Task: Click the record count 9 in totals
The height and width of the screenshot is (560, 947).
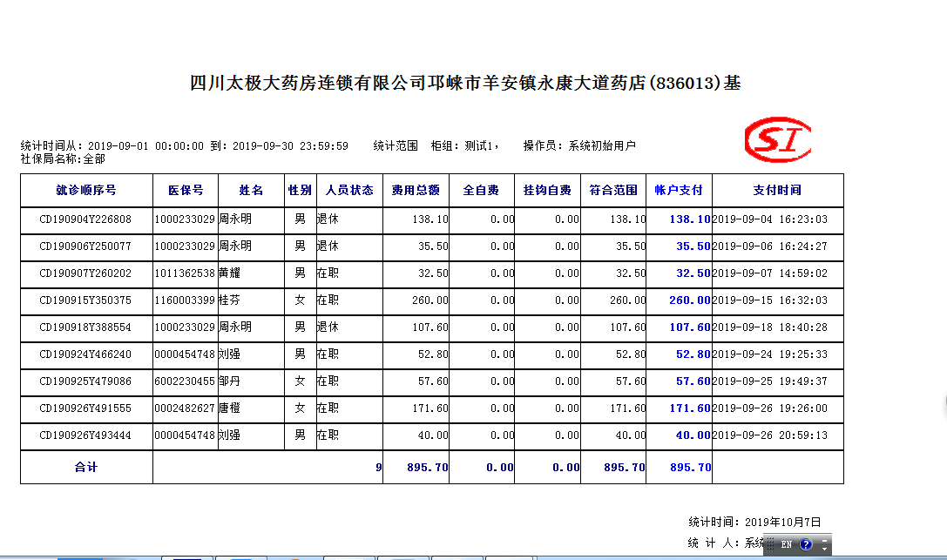Action: (x=379, y=467)
